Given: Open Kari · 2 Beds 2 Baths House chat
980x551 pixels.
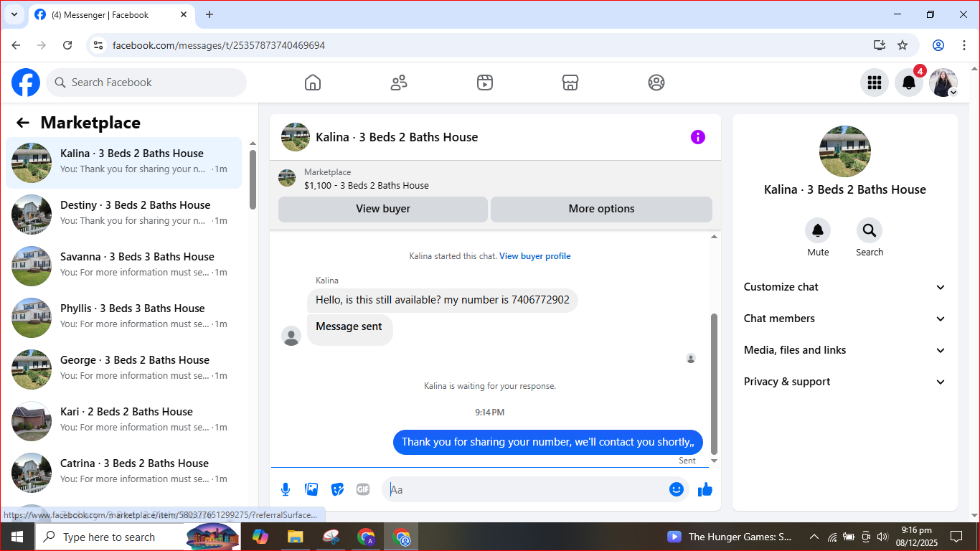Looking at the screenshot, I should pyautogui.click(x=123, y=421).
